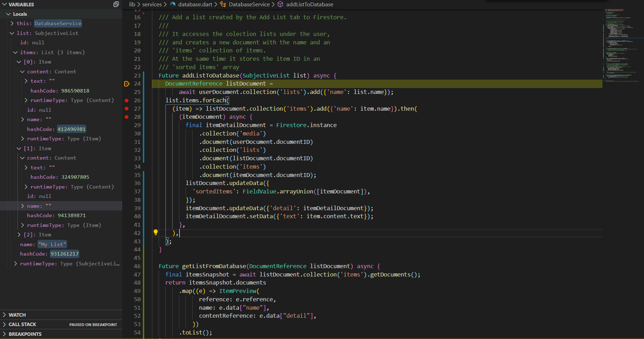Click the editor layout icon left of the breadcrumb bar
The width and height of the screenshot is (644, 339).
coord(116,4)
